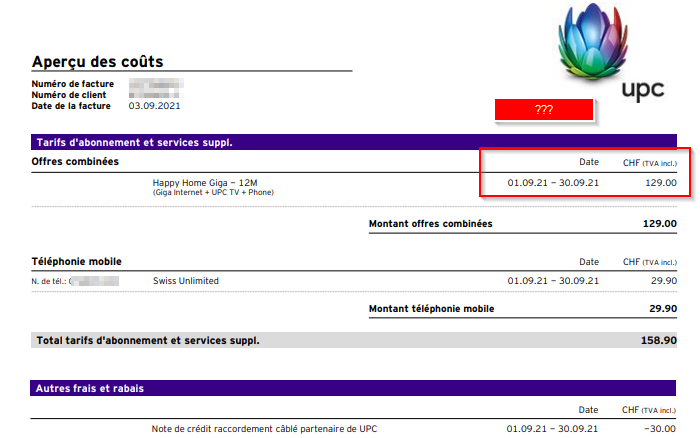Screen dimensions: 700x438
Task: Click the Téléphonie mobile heading
Action: point(77,261)
